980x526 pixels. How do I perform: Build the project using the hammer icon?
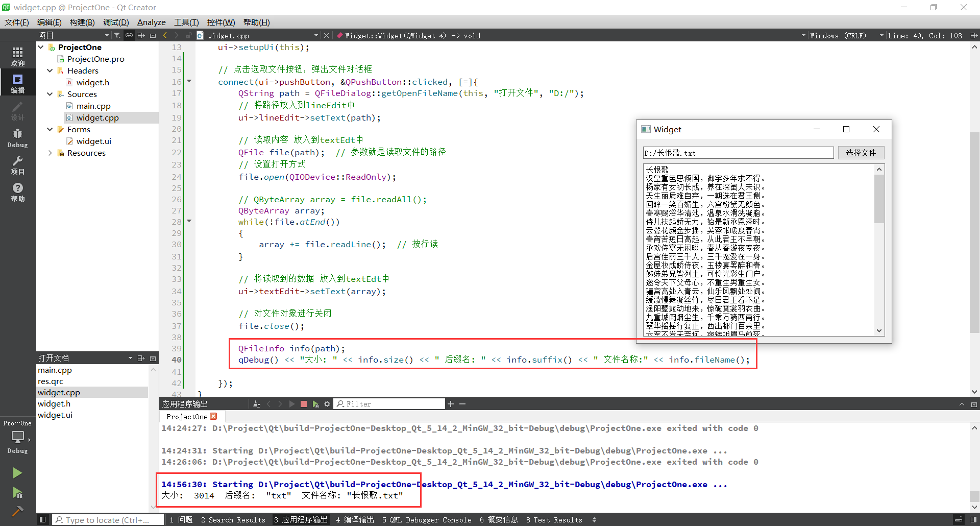[x=17, y=511]
